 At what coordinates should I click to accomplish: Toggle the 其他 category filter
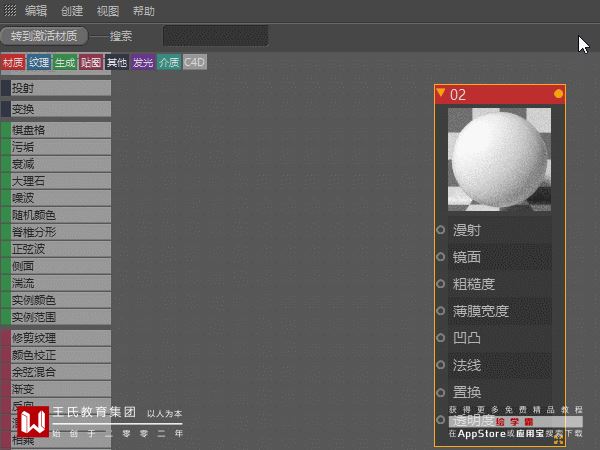117,62
